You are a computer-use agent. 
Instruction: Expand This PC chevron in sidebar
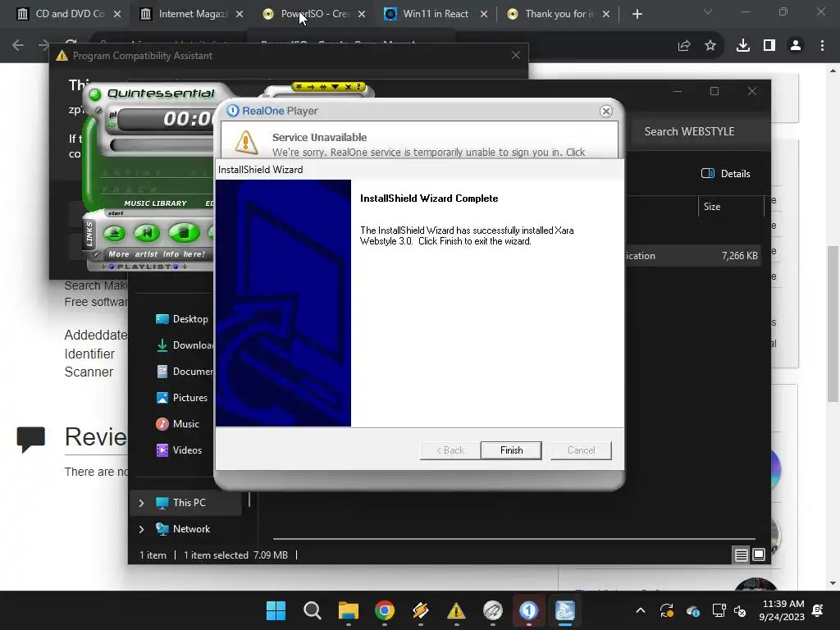coord(141,503)
